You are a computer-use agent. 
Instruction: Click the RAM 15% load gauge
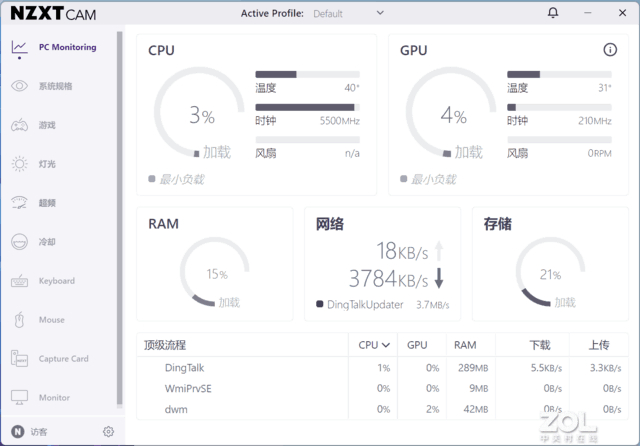tap(215, 272)
